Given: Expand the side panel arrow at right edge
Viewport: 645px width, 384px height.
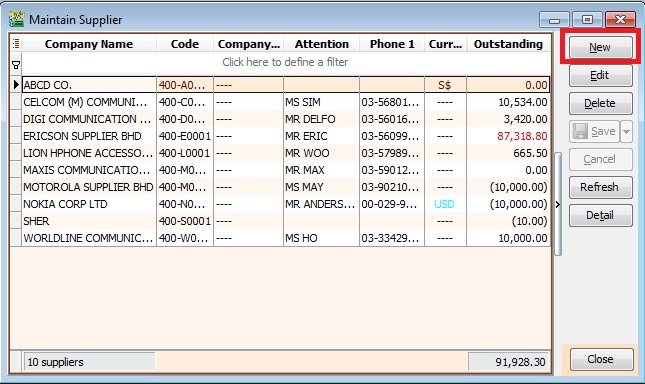Looking at the screenshot, I should pyautogui.click(x=558, y=204).
